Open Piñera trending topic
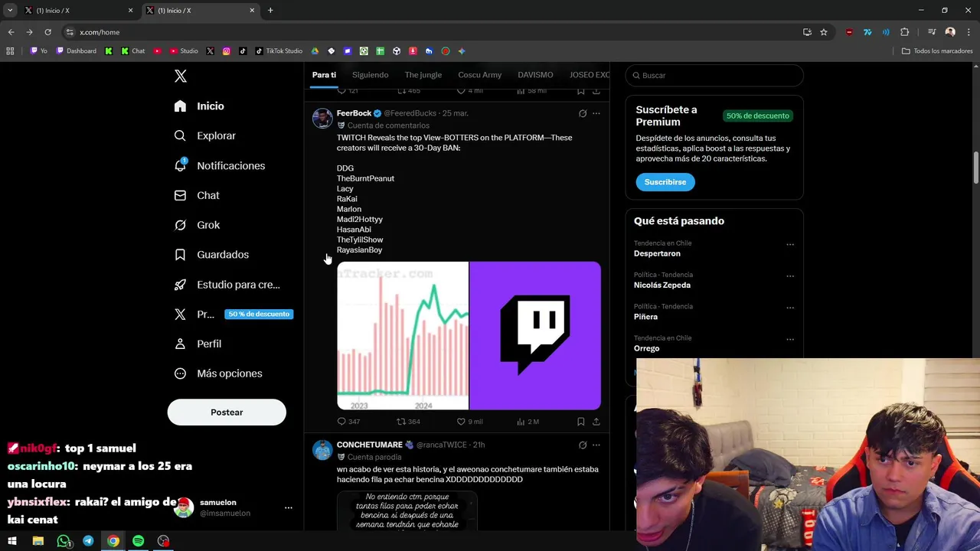Image resolution: width=980 pixels, height=551 pixels. (645, 317)
